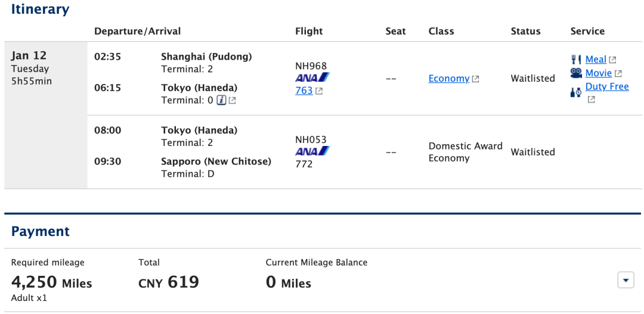Open the Economy class link
The height and width of the screenshot is (314, 644).
[448, 79]
